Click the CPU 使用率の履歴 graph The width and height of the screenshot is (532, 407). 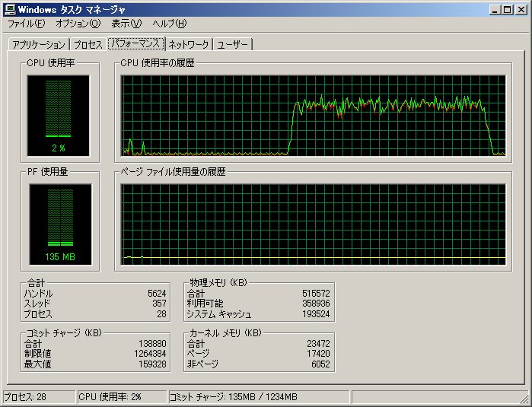pos(313,116)
